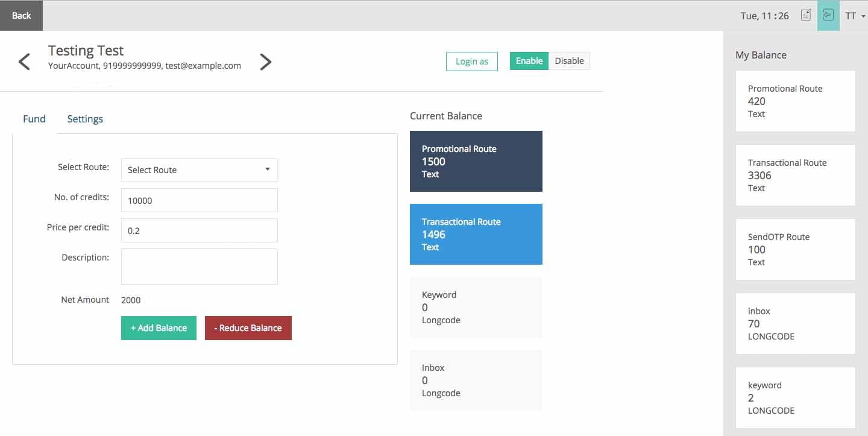
Task: Click the account details line with test@example.com
Action: [145, 66]
